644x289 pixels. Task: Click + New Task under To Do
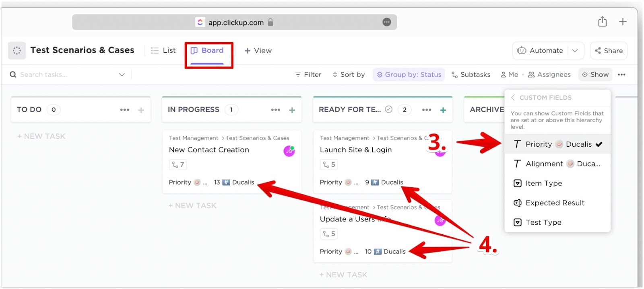(x=41, y=136)
